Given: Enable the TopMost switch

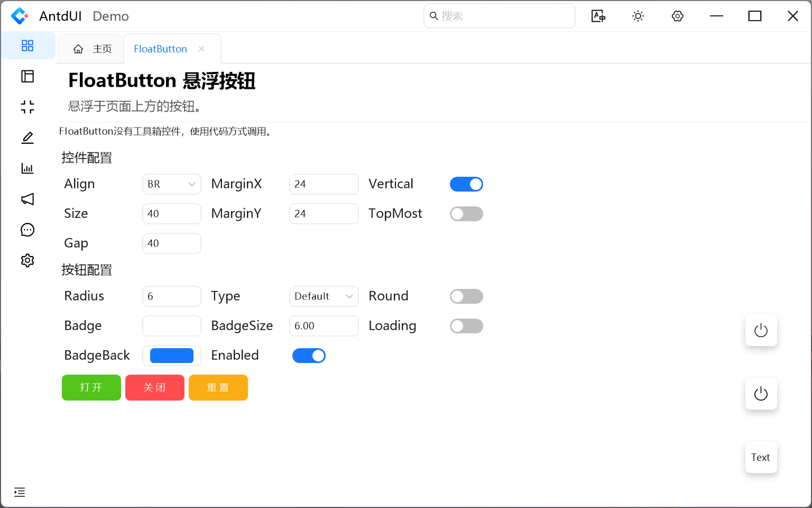Looking at the screenshot, I should (466, 214).
